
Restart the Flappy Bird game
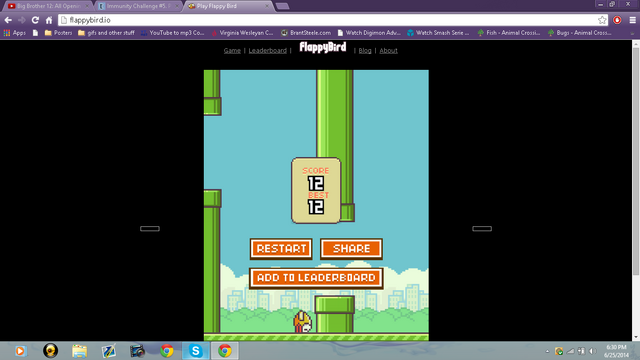pos(281,249)
